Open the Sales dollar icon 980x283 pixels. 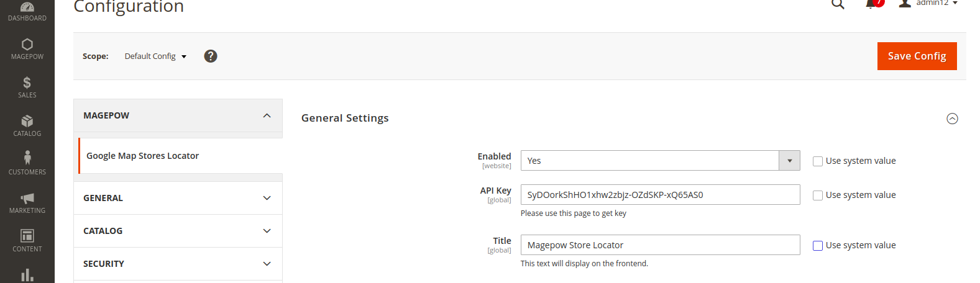coord(27,83)
